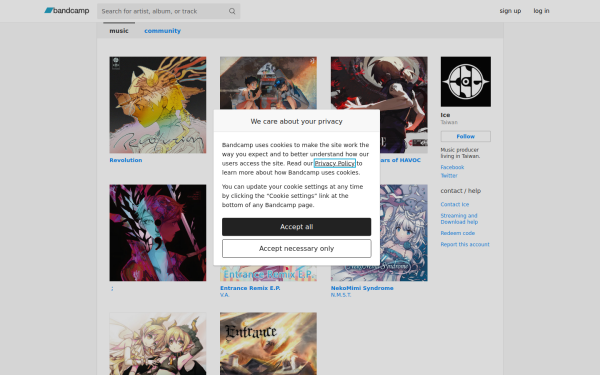Click the Accept all button

[x=297, y=227]
